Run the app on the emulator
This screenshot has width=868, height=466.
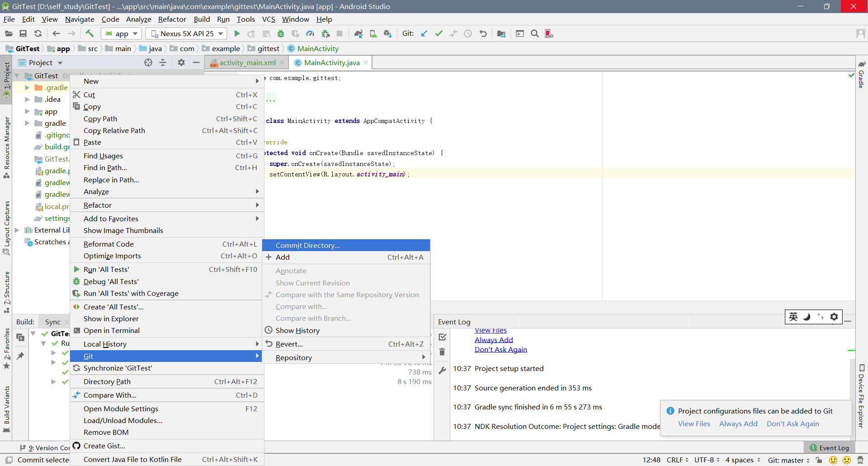point(237,33)
